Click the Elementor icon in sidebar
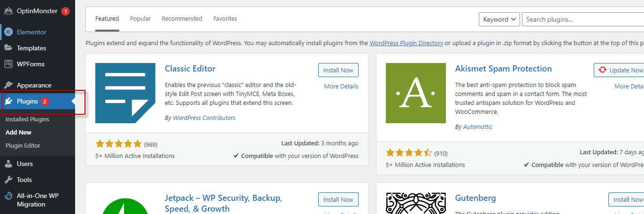This screenshot has width=644, height=214. tap(8, 32)
